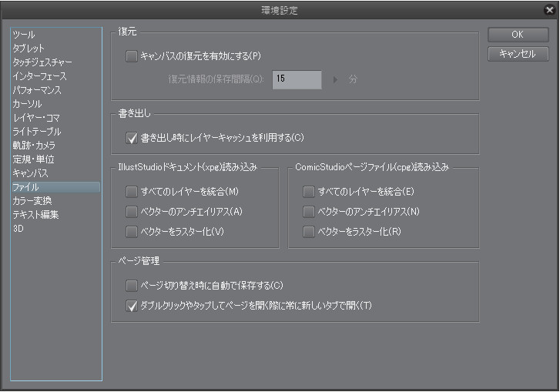Check ベクターのアンチエイリアス(A) for xpg
The height and width of the screenshot is (392, 560).
132,212
